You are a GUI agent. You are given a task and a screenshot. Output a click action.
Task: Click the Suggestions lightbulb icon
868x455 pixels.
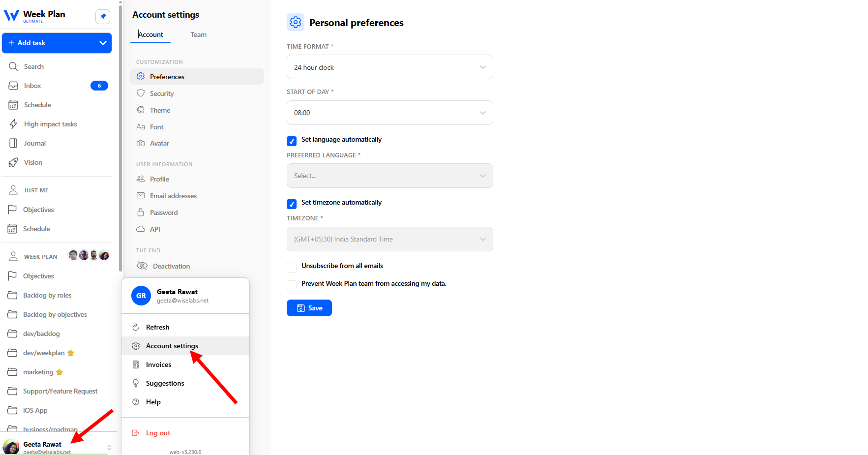coord(136,383)
